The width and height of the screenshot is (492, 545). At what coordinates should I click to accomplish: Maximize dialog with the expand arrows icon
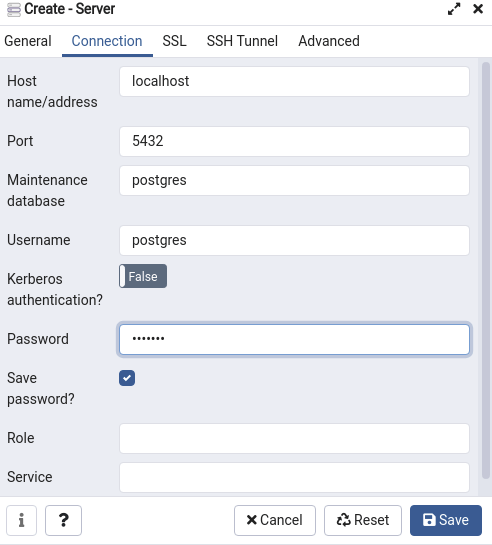tap(454, 9)
